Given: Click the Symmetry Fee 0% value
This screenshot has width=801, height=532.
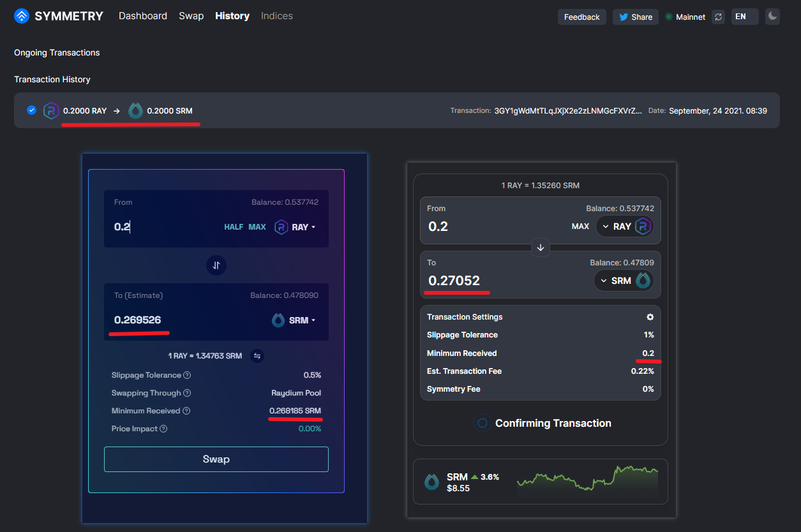Looking at the screenshot, I should point(648,389).
